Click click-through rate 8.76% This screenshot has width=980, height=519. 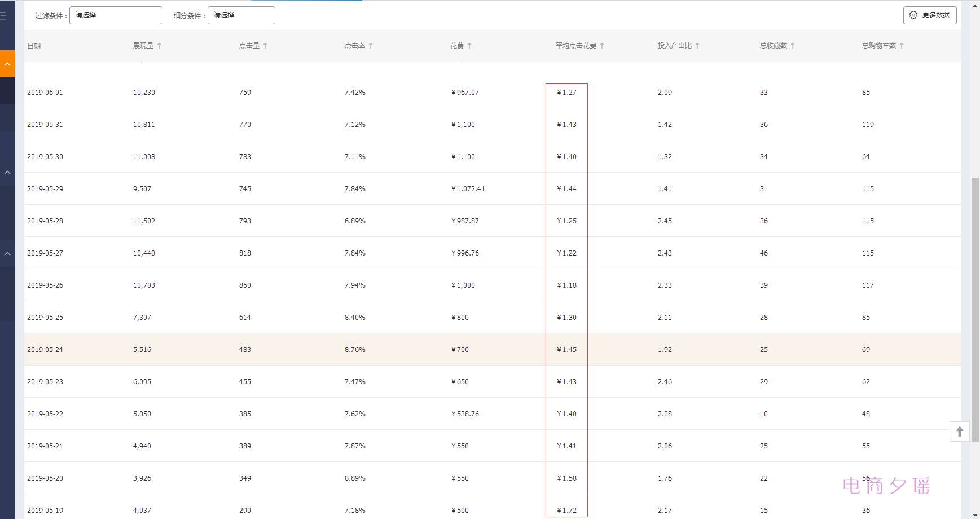click(355, 350)
